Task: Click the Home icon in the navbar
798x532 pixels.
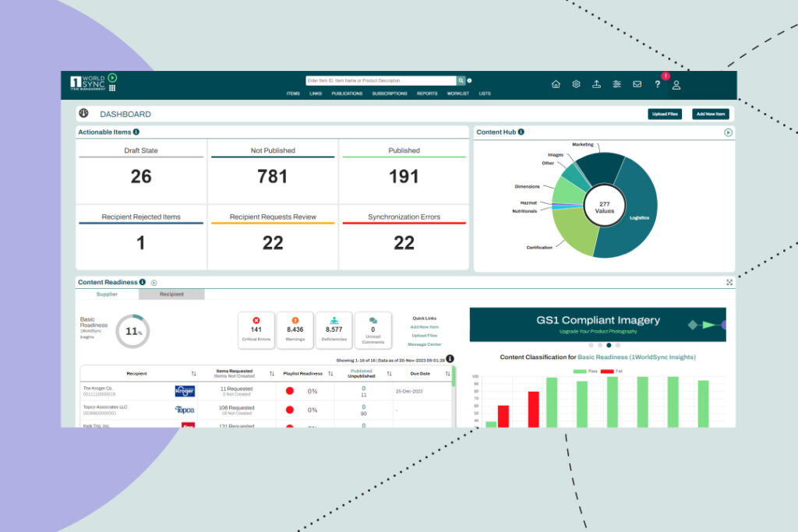Action: pos(556,83)
